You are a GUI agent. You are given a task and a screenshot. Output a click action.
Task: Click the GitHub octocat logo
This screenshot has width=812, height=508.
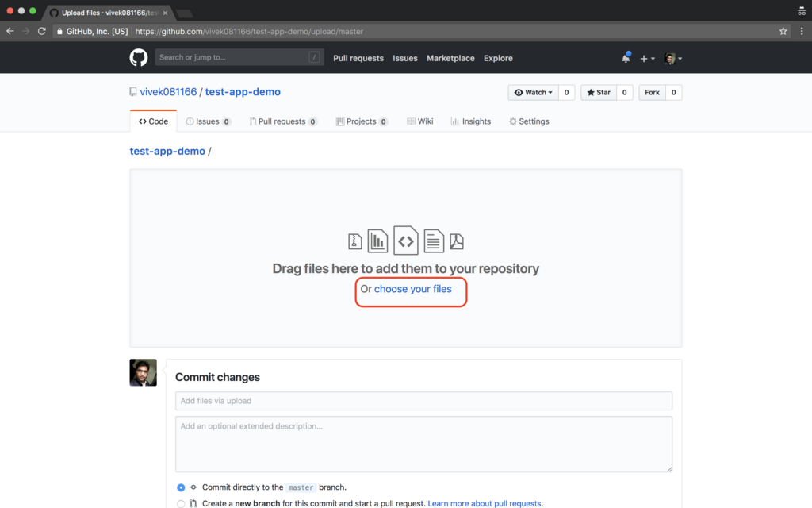coord(138,57)
